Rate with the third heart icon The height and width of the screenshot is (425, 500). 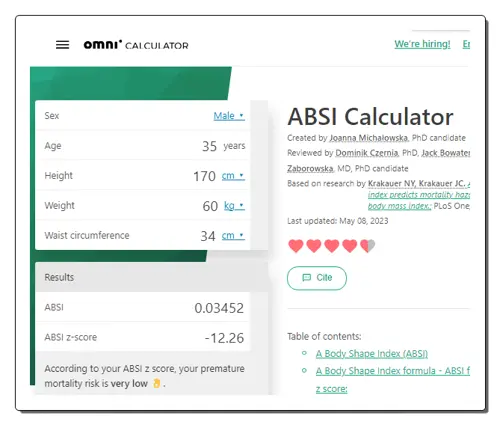[332, 246]
